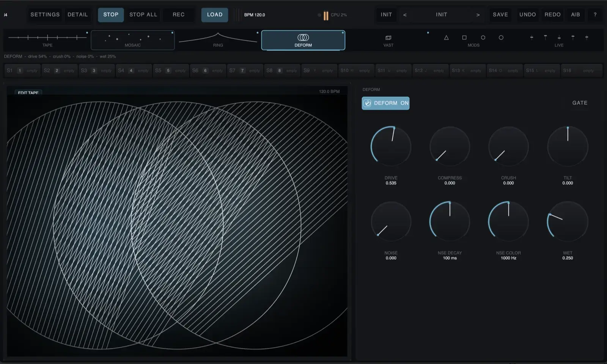The height and width of the screenshot is (364, 607).
Task: Open the TAPE module tab
Action: [x=47, y=40]
